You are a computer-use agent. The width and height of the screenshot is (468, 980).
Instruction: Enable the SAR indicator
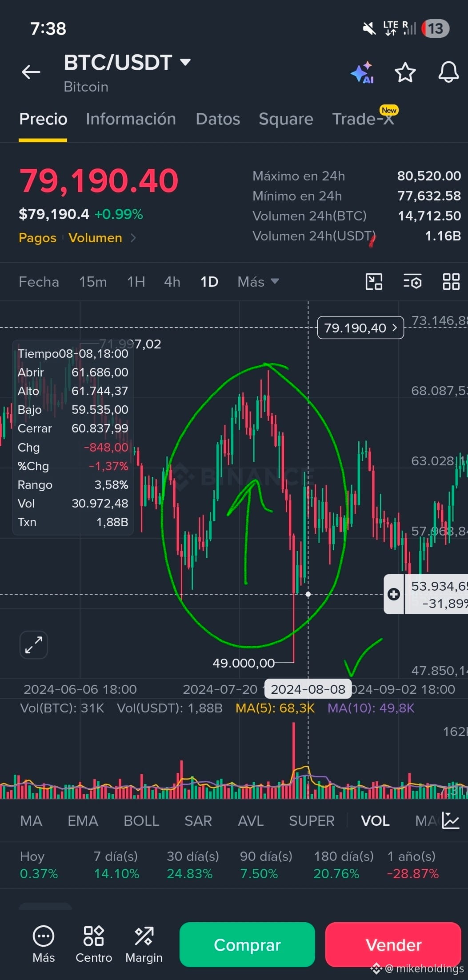pos(198,821)
